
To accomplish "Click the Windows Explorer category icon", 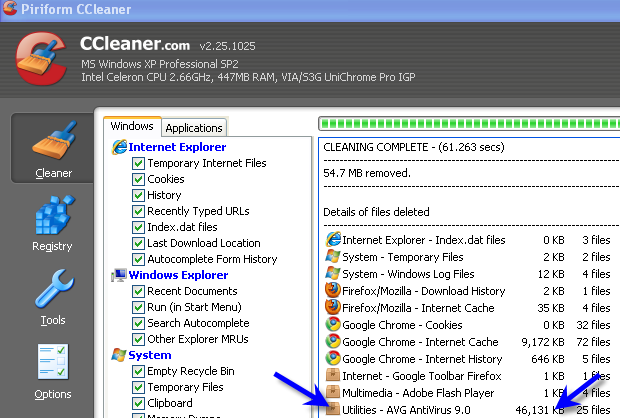I will point(119,275).
